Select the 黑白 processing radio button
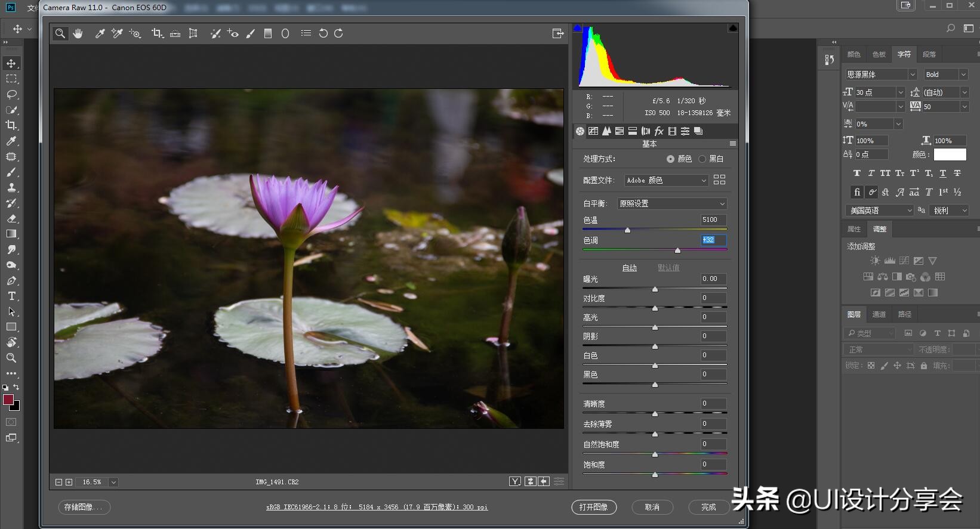 702,159
